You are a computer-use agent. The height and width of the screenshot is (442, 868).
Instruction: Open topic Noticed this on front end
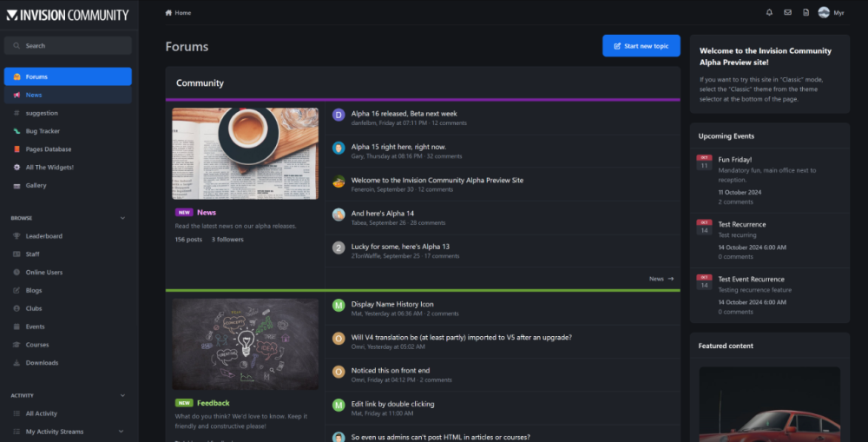[x=391, y=371]
